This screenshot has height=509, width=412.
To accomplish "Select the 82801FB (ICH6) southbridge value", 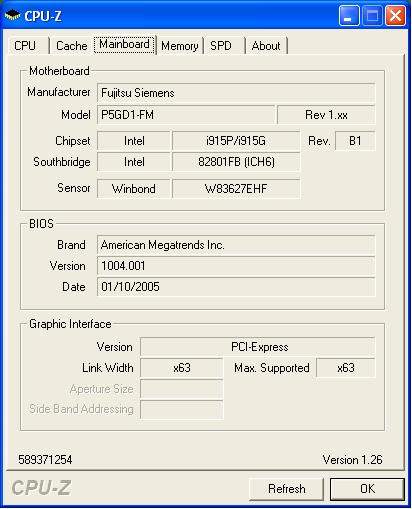I will click(x=236, y=162).
